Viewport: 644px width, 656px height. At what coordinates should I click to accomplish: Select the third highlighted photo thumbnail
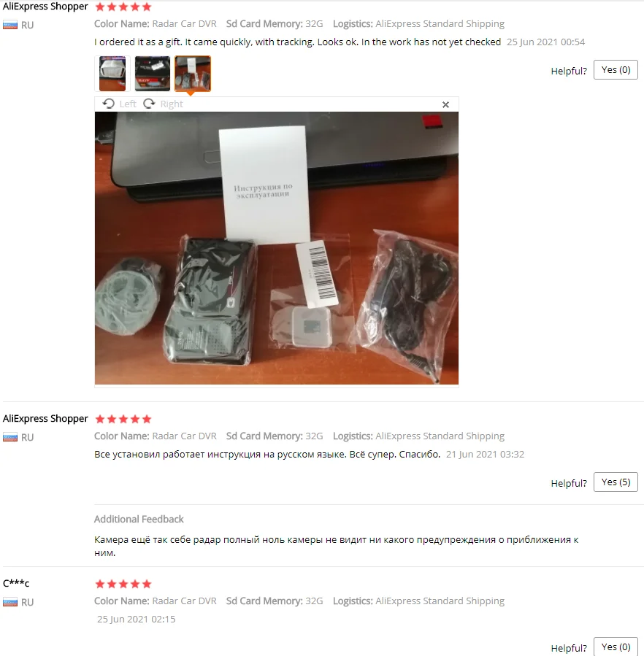[193, 74]
